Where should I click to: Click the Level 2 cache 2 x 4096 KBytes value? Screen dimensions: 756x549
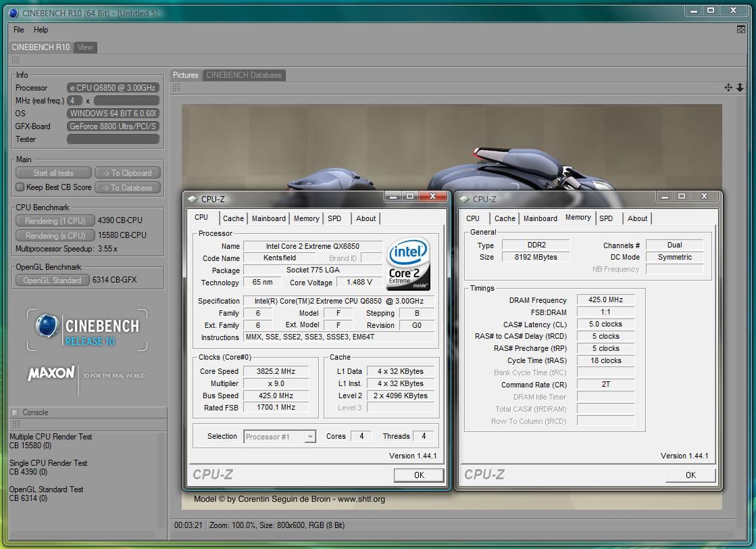point(400,395)
